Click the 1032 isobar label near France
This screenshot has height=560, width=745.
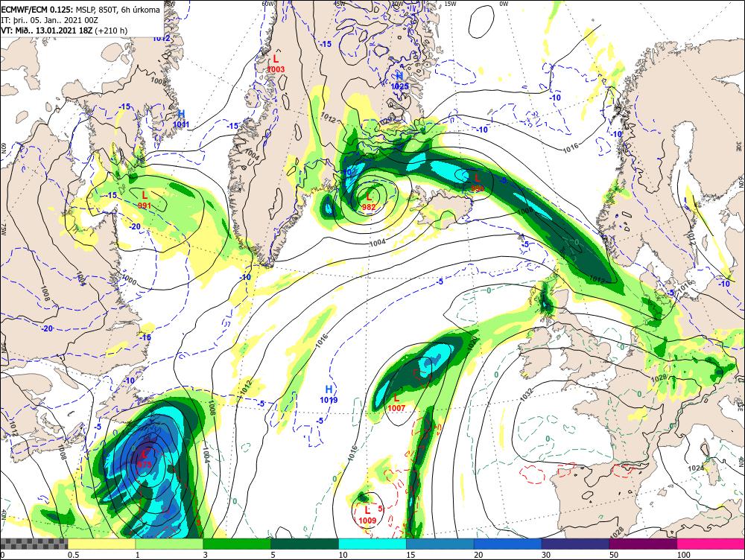pos(528,394)
